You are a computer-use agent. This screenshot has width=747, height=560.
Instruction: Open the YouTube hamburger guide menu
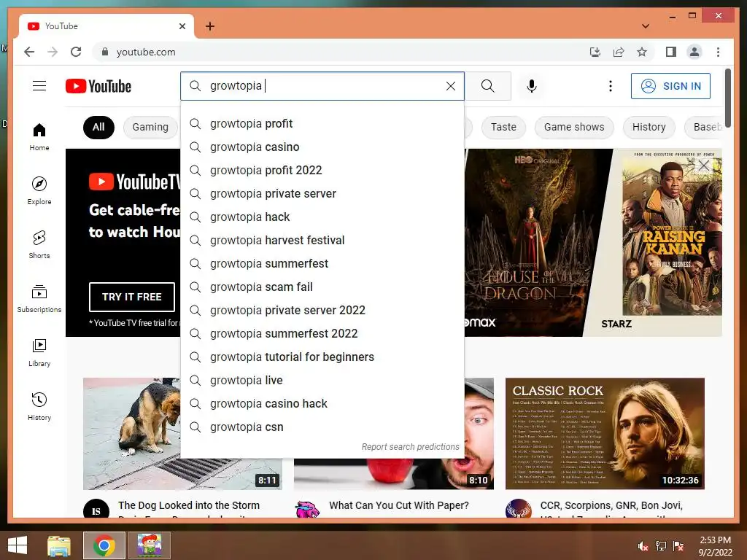click(39, 86)
